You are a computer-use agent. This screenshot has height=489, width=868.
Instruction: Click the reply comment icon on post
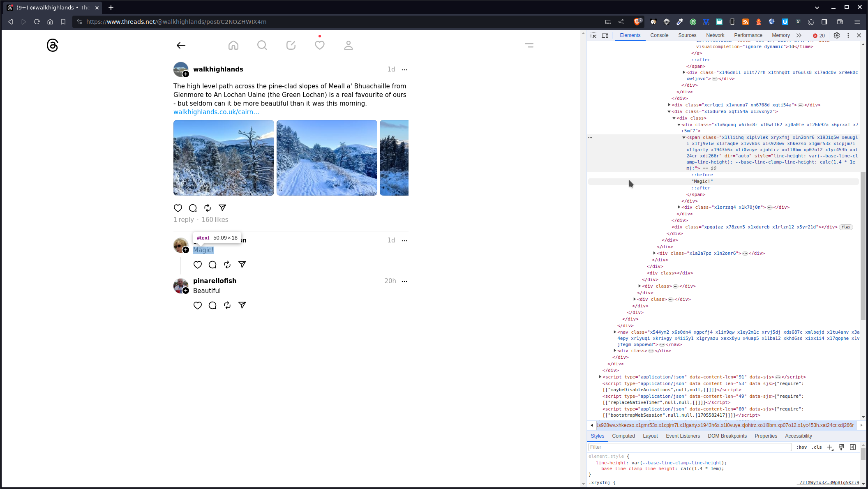[193, 208]
